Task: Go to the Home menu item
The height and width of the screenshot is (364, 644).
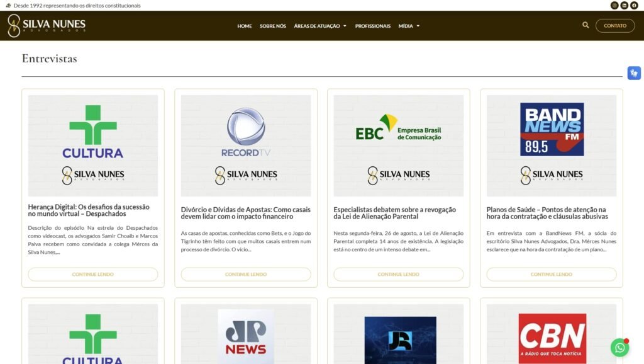Action: click(245, 26)
